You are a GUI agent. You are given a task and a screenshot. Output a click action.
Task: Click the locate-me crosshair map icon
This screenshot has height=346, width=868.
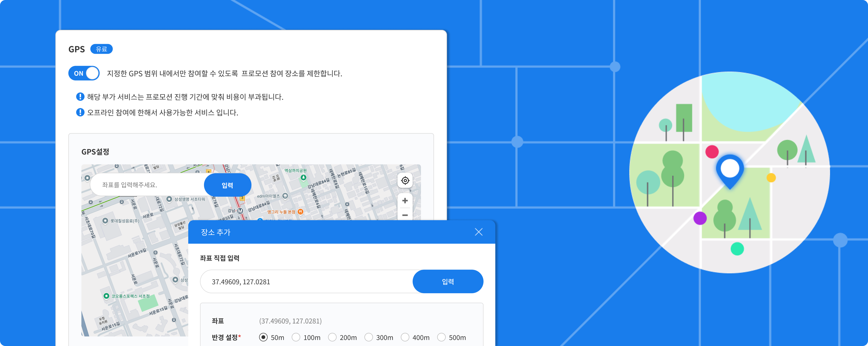pos(405,181)
